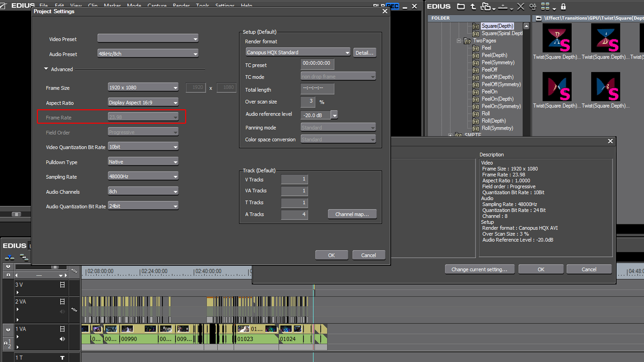Toggle audio speaker on track 2 VA

[x=62, y=311]
